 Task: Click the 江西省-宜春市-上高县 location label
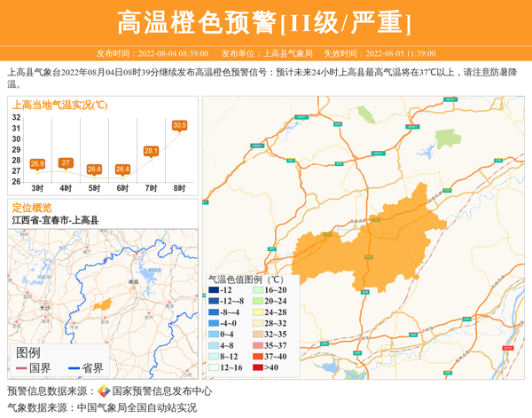point(55,220)
